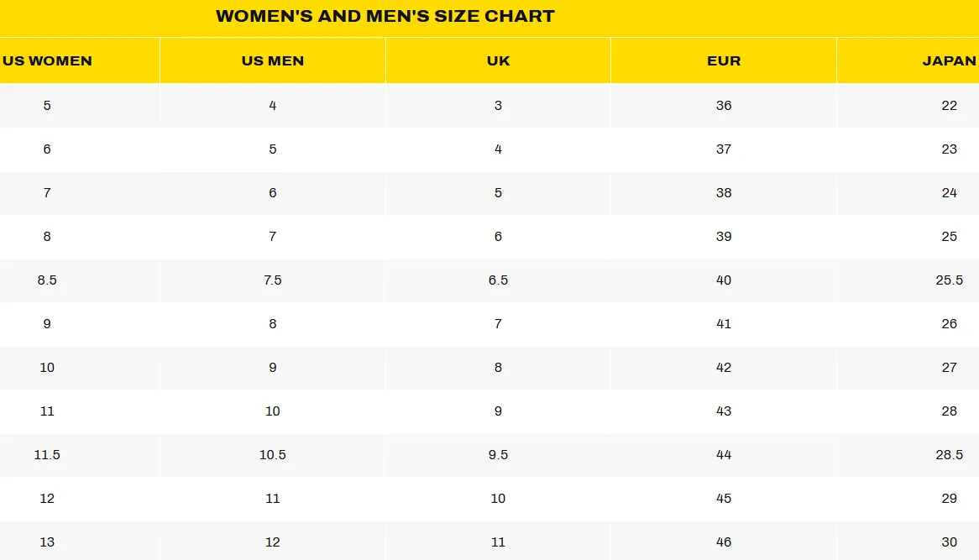Click the JAPAN column header
Screen dimensions: 979x560
(x=949, y=60)
